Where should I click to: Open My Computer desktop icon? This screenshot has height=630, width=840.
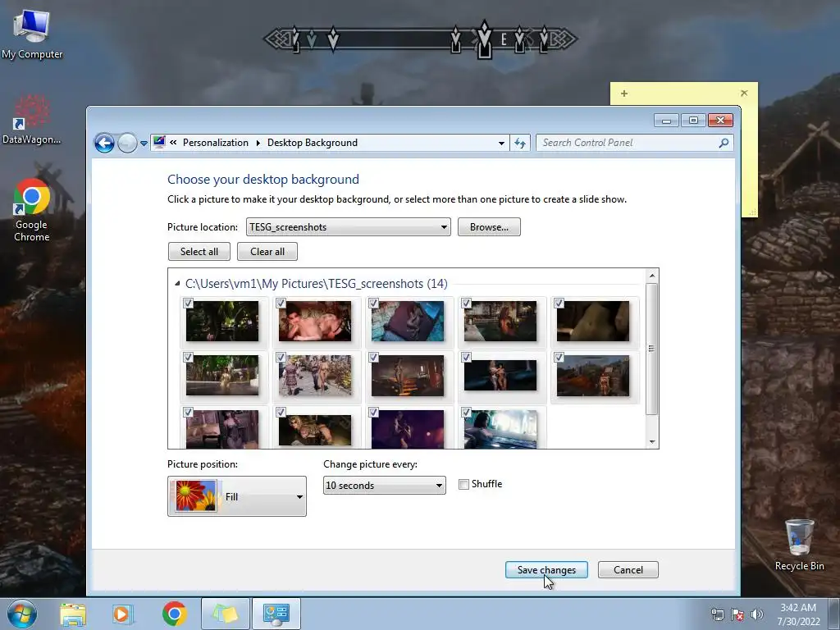tap(32, 34)
